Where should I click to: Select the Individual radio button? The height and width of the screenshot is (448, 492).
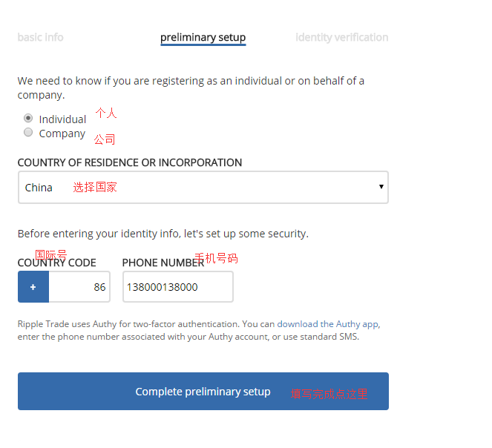(28, 118)
